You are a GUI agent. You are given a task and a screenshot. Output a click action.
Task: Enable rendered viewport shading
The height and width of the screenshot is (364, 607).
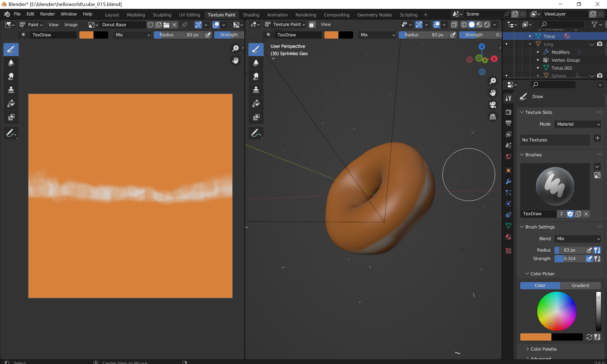[x=487, y=25]
